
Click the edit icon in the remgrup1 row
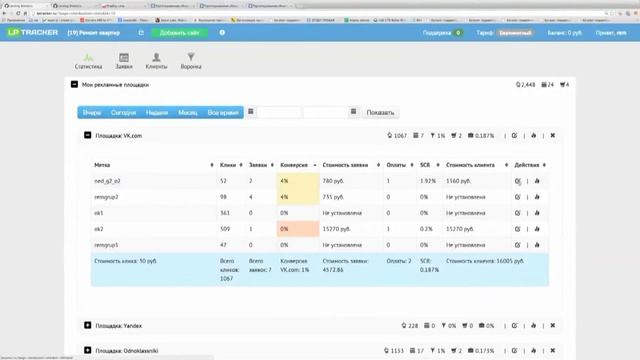518,245
